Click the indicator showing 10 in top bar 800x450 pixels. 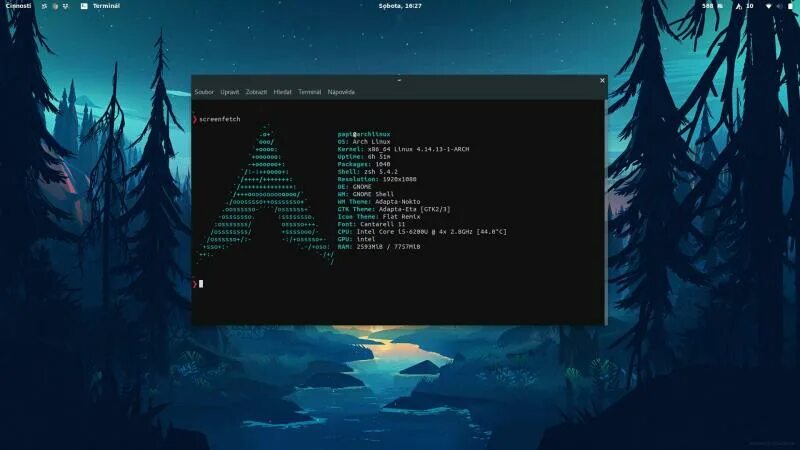(x=744, y=6)
